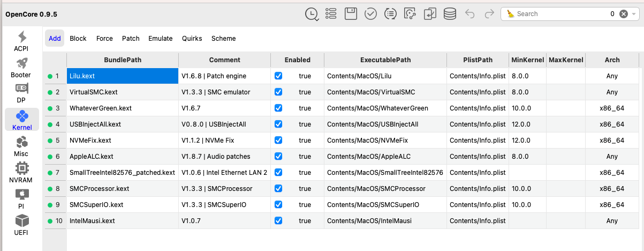This screenshot has height=251, width=644.
Task: Clear the search with the X button
Action: coord(623,14)
